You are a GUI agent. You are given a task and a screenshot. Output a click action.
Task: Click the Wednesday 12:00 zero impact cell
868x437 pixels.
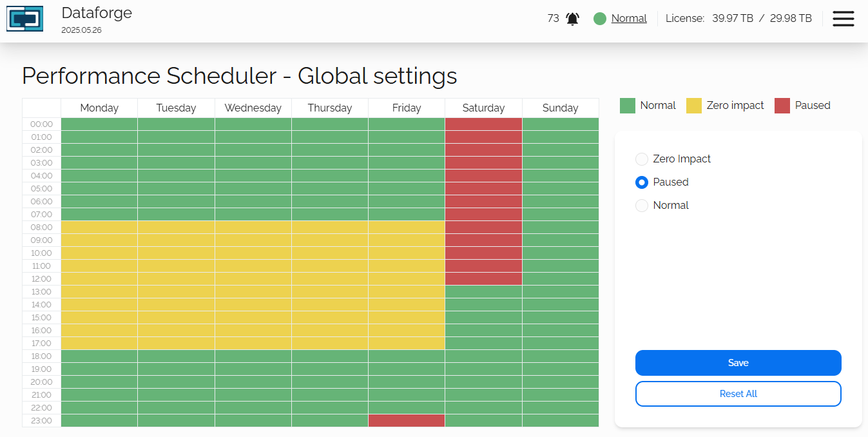click(x=253, y=279)
